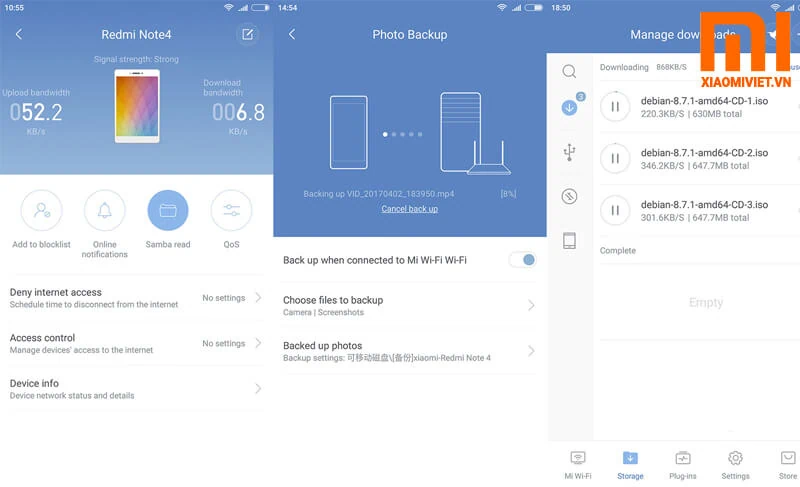The width and height of the screenshot is (800, 487).
Task: Go back from Redmi Note4 screen
Action: [19, 34]
